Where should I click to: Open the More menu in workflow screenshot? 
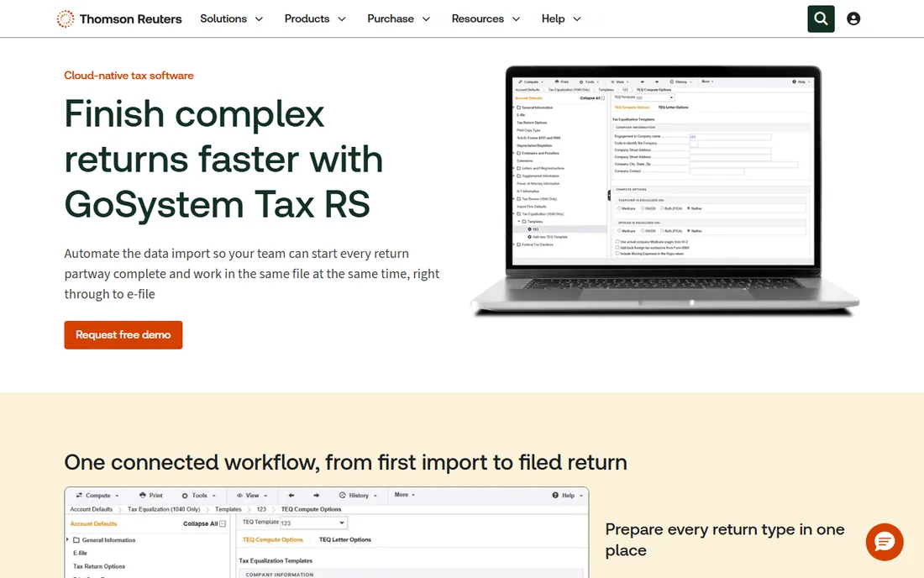405,495
